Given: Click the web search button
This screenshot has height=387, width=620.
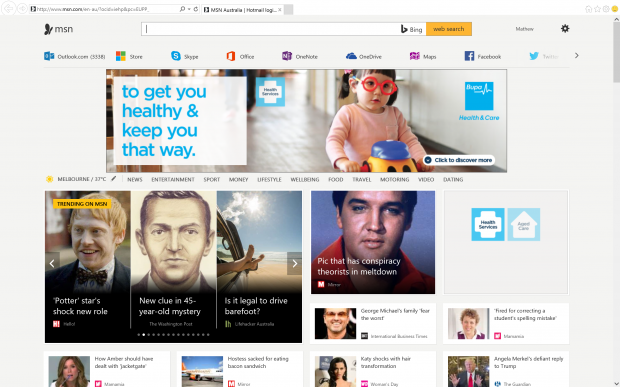Looking at the screenshot, I should (x=449, y=29).
